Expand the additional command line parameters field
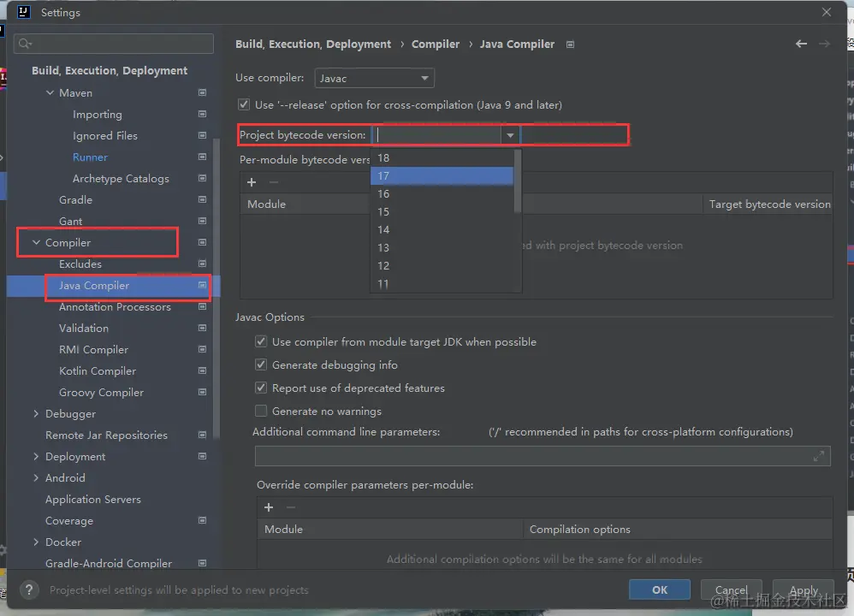The height and width of the screenshot is (616, 854). tap(819, 456)
